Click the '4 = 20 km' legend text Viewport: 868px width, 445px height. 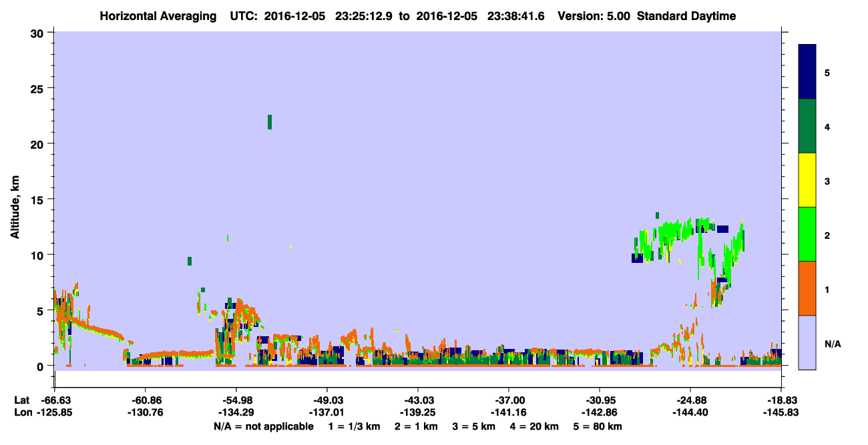[x=534, y=426]
